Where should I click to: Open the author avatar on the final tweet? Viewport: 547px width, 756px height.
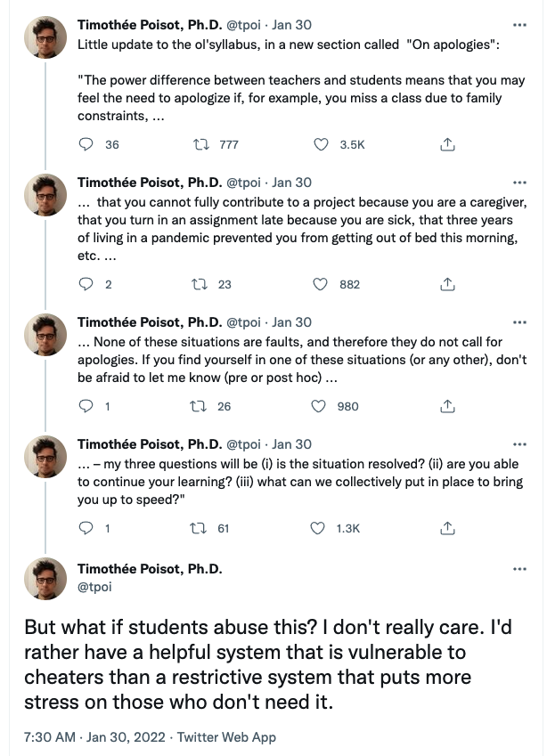(x=45, y=579)
